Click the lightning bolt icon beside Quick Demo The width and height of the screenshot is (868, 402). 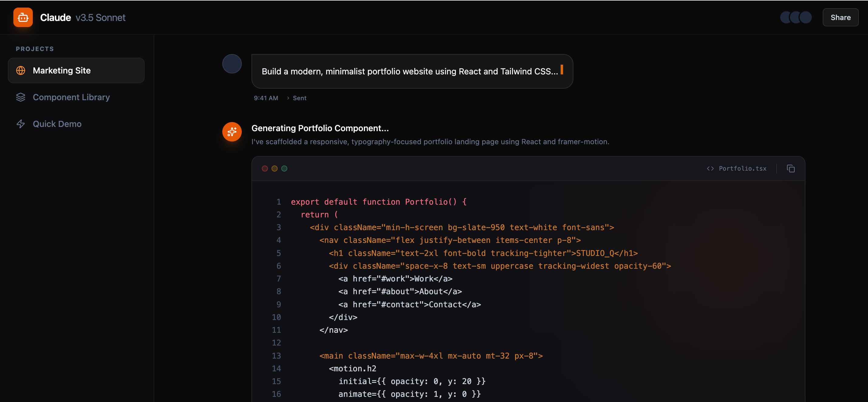coord(21,124)
